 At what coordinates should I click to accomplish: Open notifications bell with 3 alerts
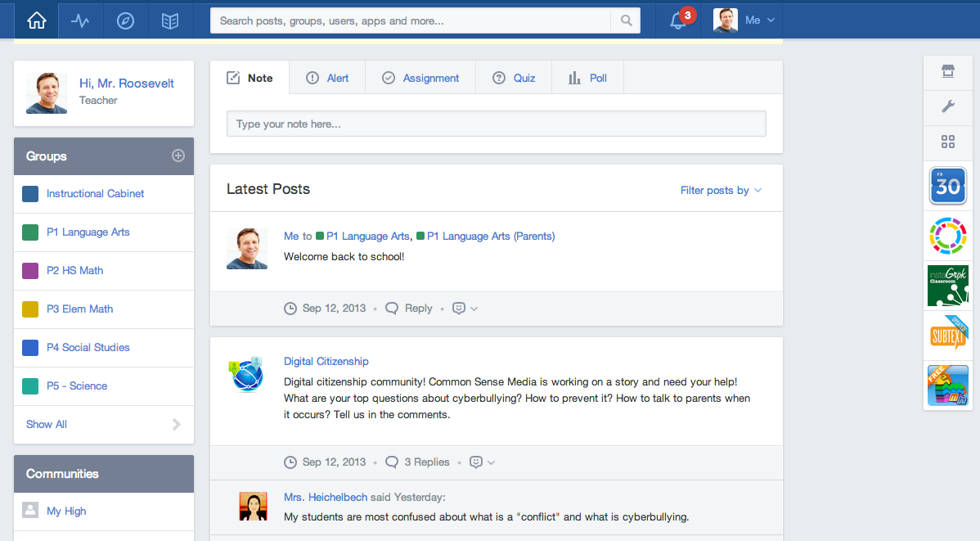678,20
